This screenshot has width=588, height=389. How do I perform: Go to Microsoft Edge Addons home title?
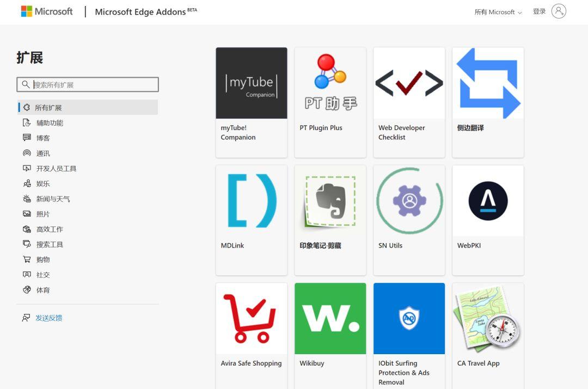146,11
